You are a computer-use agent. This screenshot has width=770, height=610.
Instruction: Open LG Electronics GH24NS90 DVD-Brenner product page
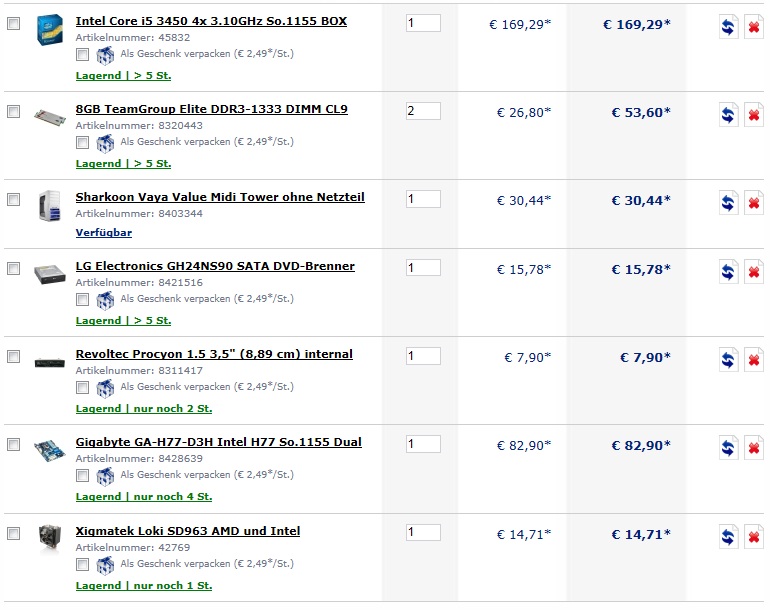click(215, 266)
